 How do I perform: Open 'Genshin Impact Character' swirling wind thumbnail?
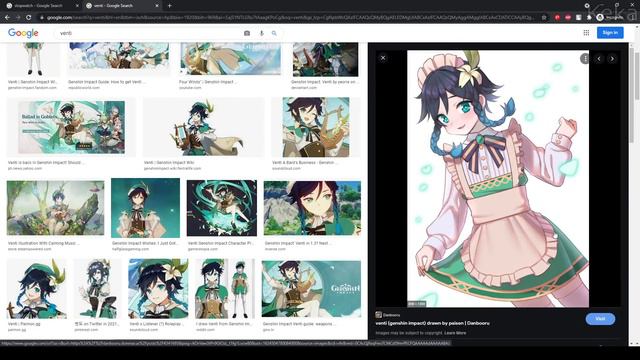[222, 208]
